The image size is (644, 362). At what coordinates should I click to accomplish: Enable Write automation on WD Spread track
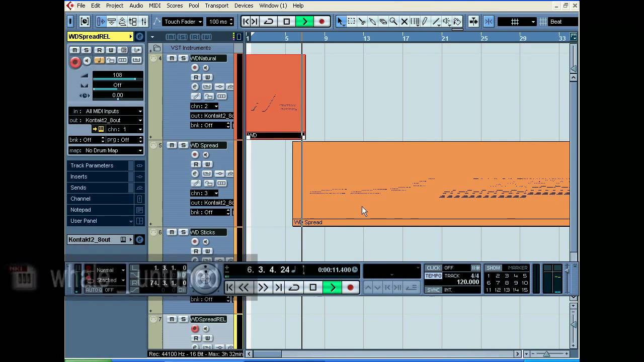click(207, 164)
